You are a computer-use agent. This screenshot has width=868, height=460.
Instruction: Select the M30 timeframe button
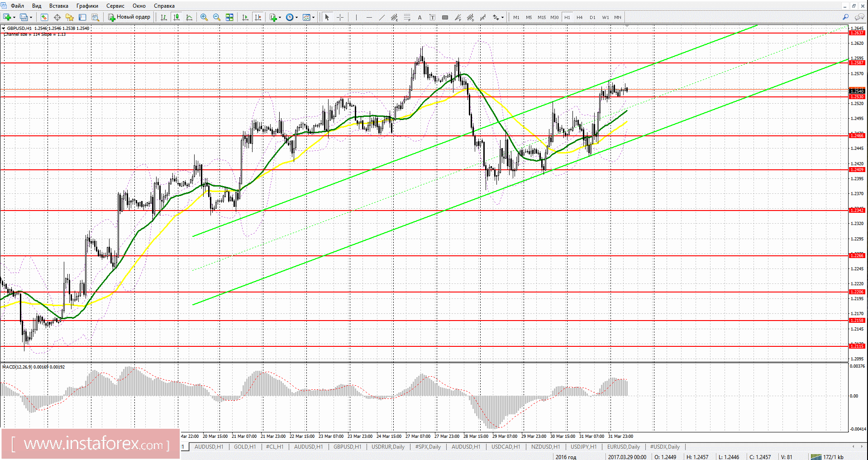tap(554, 17)
